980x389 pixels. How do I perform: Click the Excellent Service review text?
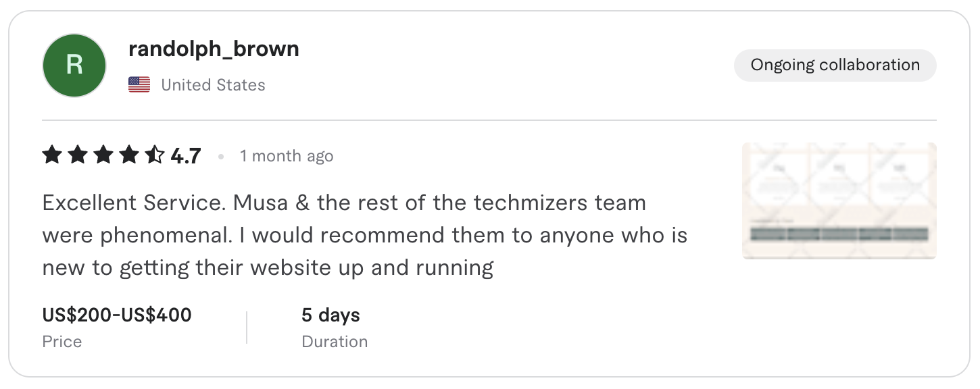tap(364, 235)
